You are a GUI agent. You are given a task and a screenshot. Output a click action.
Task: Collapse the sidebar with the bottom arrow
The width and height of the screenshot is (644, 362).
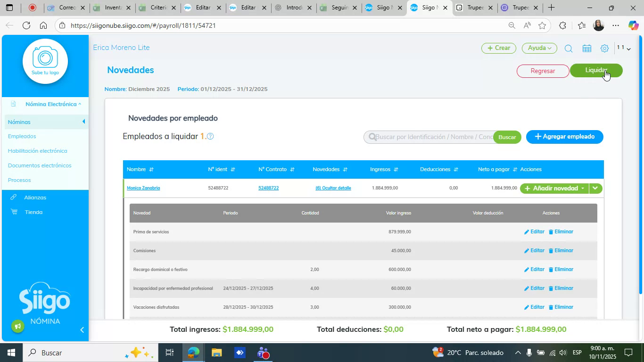(82, 330)
